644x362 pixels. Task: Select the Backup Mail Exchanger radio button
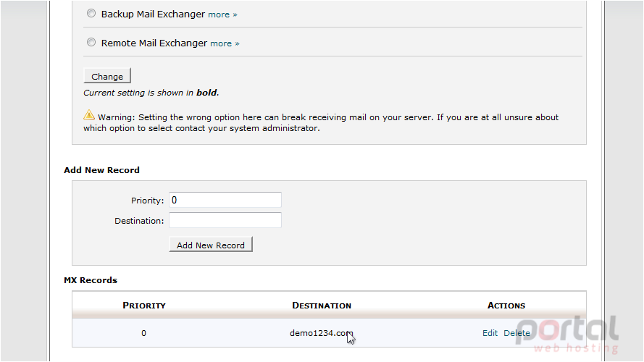(91, 14)
